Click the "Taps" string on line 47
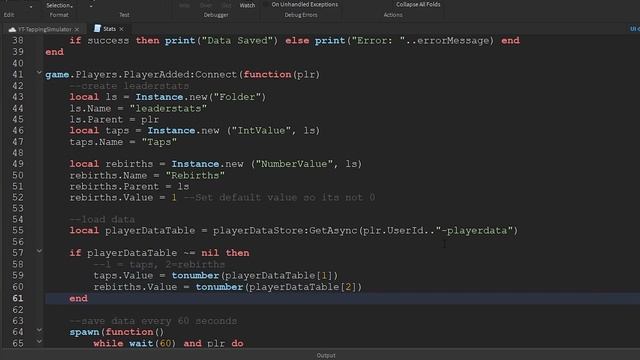 pyautogui.click(x=159, y=142)
